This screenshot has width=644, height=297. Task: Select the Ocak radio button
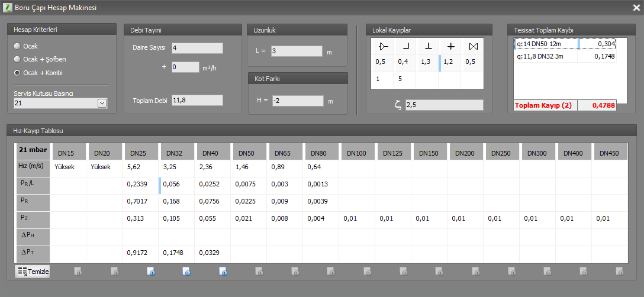(x=17, y=46)
